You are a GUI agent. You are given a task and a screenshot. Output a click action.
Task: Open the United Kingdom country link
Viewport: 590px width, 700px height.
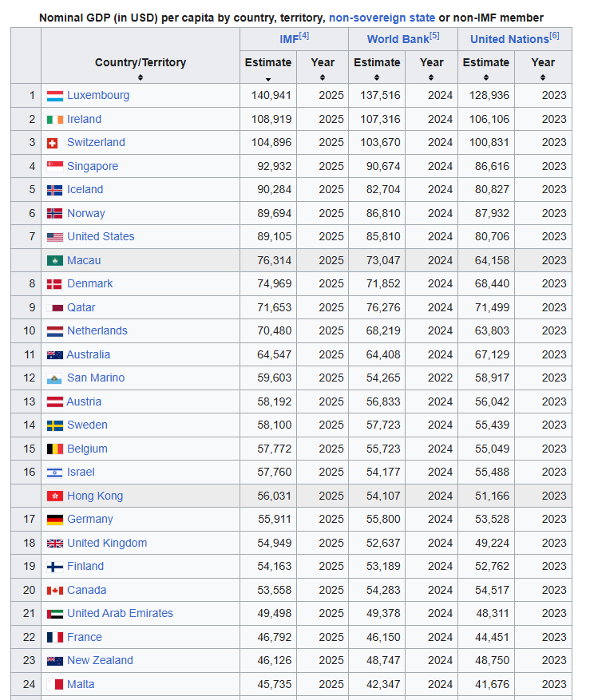(107, 544)
